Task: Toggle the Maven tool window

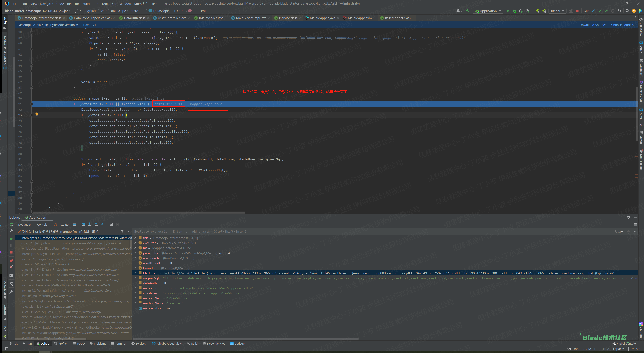Action: 641,137
